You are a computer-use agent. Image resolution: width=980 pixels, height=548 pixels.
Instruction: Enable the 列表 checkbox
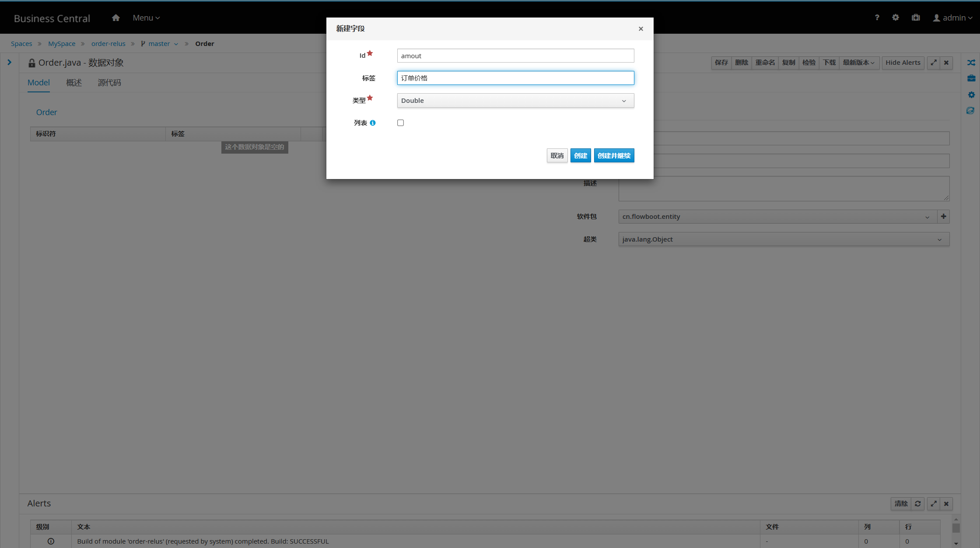pyautogui.click(x=400, y=123)
